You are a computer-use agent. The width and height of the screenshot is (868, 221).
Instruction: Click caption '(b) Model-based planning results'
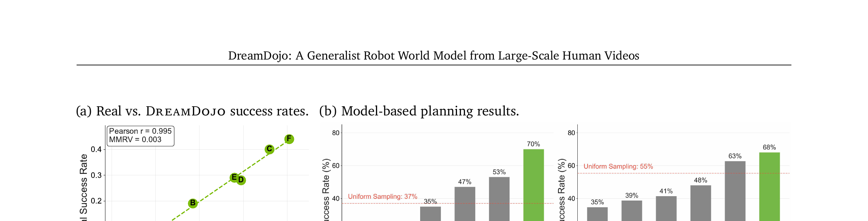click(x=419, y=111)
